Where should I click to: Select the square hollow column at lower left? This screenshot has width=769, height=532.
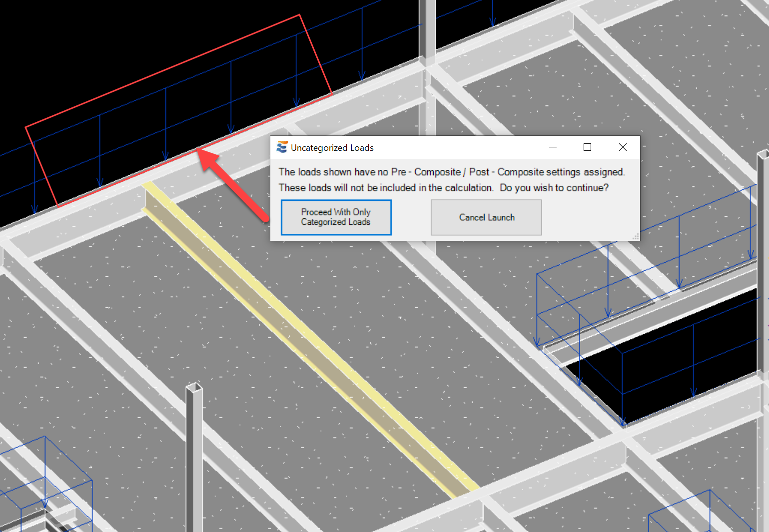[194, 450]
